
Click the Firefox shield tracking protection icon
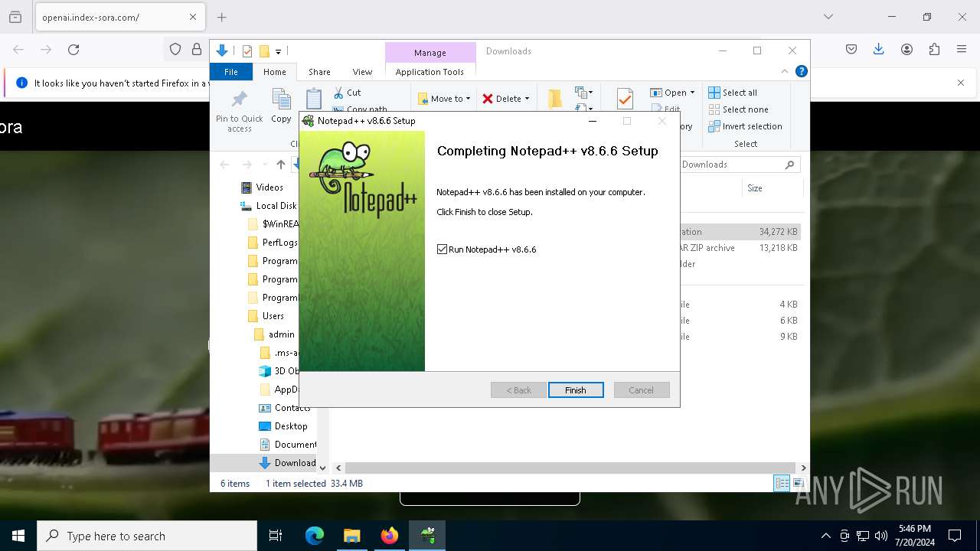(175, 49)
